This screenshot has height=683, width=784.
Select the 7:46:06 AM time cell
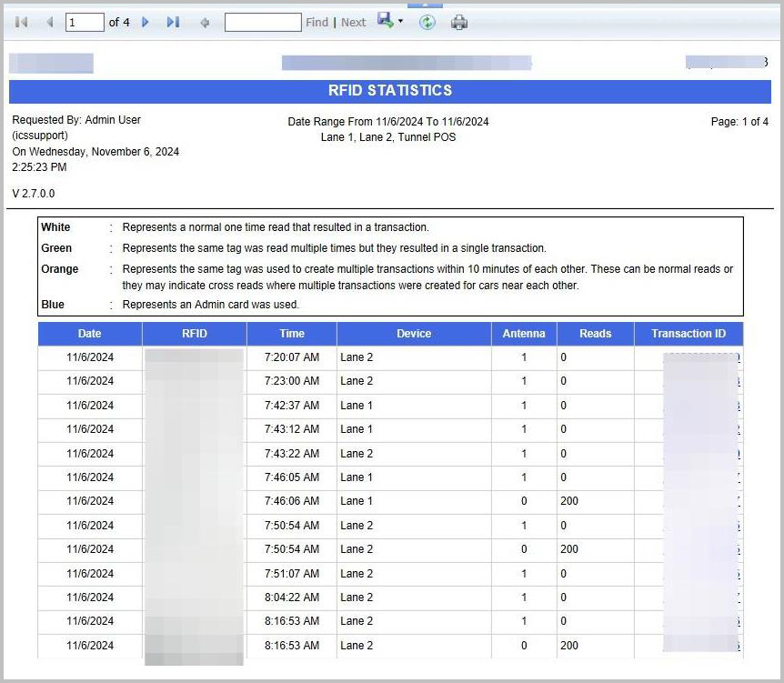pos(292,501)
